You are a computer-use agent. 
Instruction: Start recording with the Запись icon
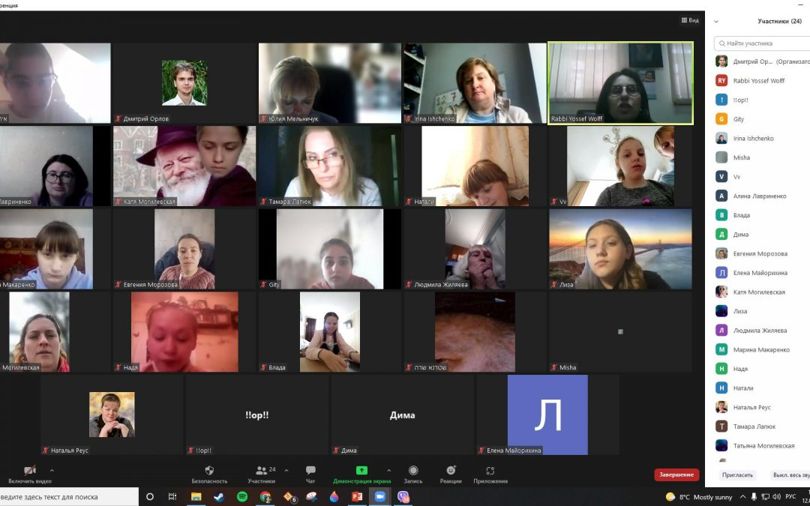[x=412, y=470]
